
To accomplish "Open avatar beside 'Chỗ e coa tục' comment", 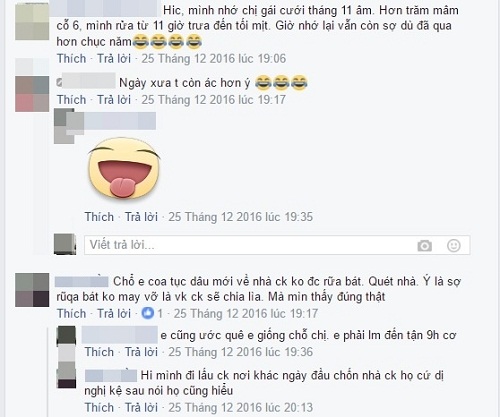I will (x=32, y=290).
